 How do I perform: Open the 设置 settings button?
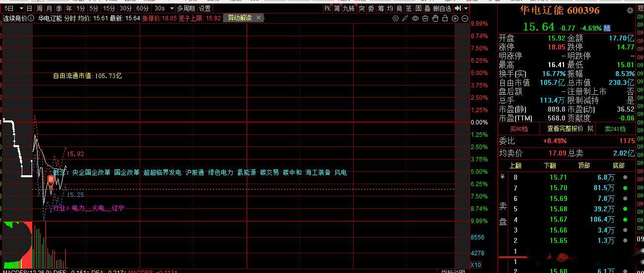(205, 8)
